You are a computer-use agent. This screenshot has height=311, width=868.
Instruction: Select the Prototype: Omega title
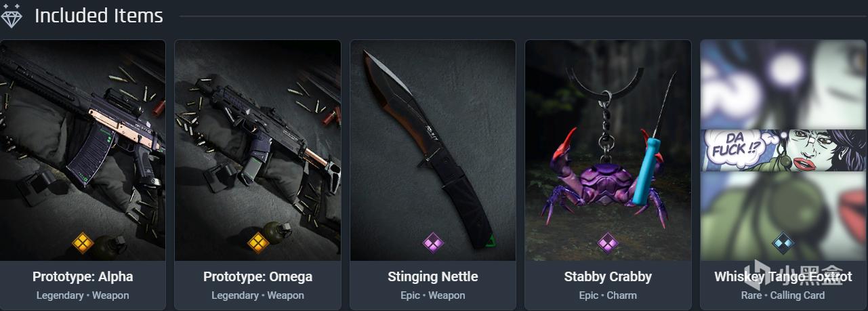(x=258, y=276)
